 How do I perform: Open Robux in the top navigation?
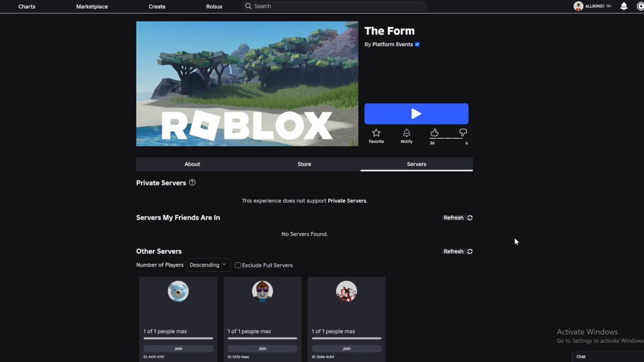click(214, 6)
